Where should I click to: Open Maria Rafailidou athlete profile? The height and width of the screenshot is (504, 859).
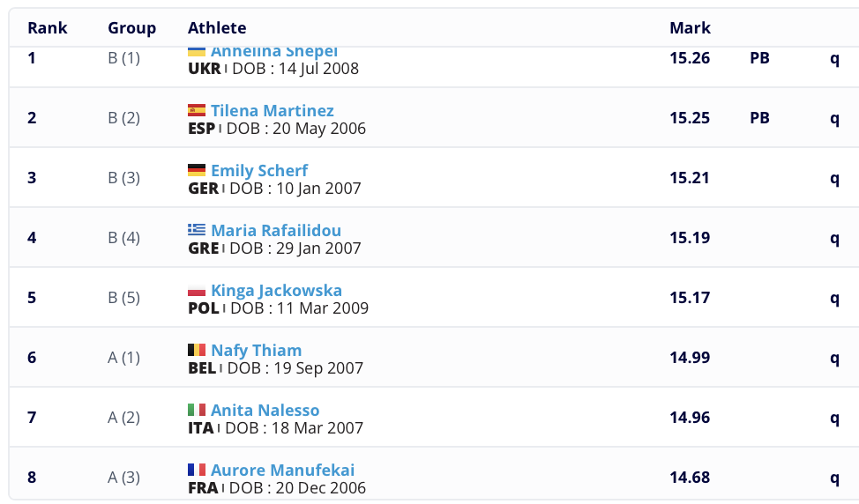276,231
